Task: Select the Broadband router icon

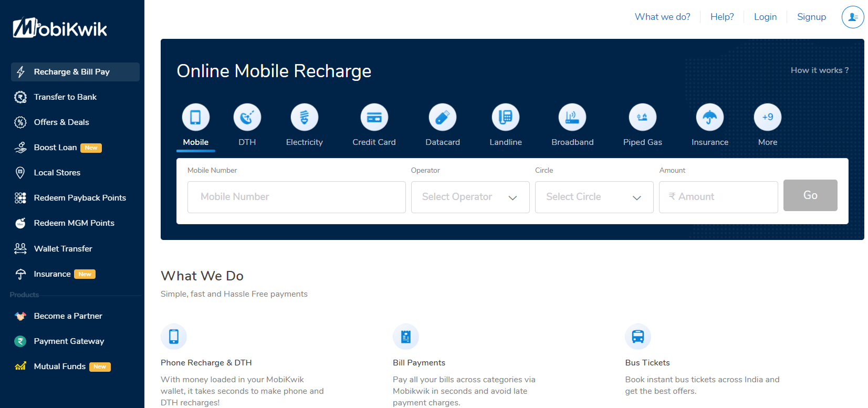Action: click(572, 117)
